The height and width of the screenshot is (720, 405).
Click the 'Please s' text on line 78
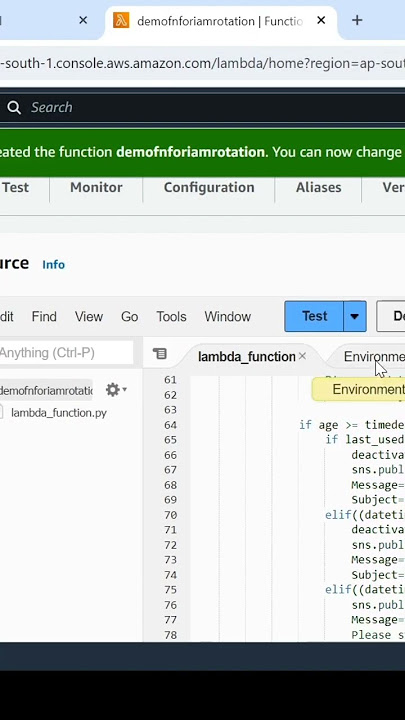378,635
